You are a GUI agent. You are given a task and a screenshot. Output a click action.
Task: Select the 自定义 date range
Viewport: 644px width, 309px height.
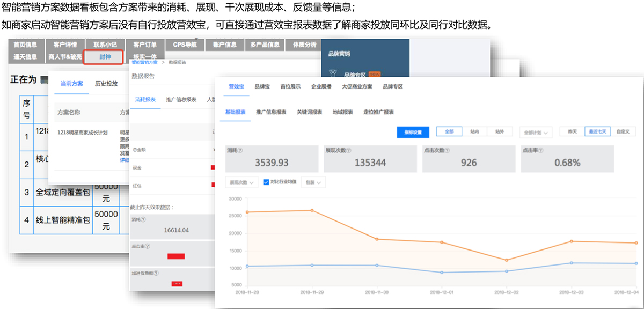point(623,131)
